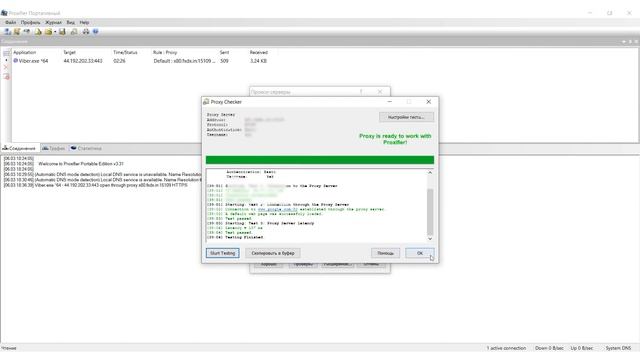The image size is (640, 360).
Task: Click 'Down 0 B/sec' in status bar
Action: click(549, 348)
